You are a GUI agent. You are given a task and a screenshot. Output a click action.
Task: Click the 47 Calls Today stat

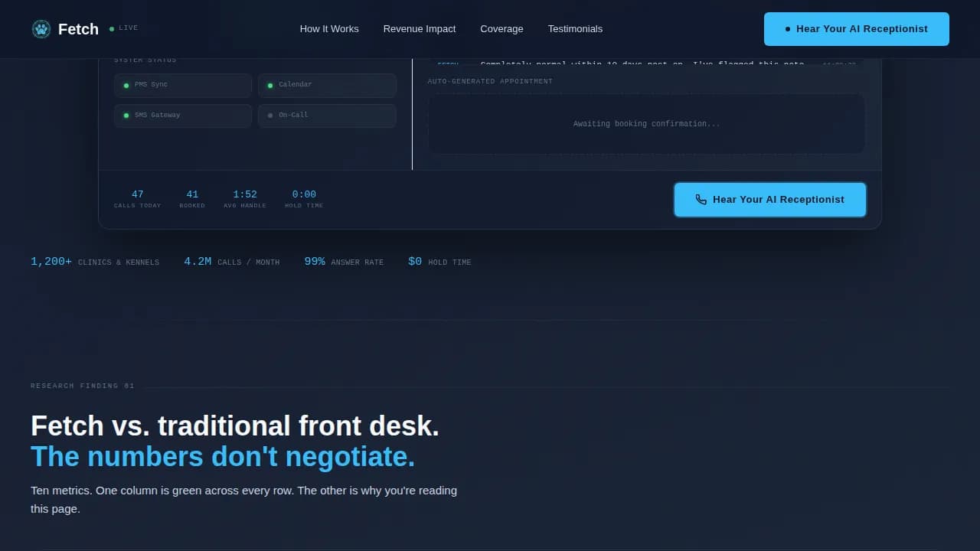coord(138,199)
